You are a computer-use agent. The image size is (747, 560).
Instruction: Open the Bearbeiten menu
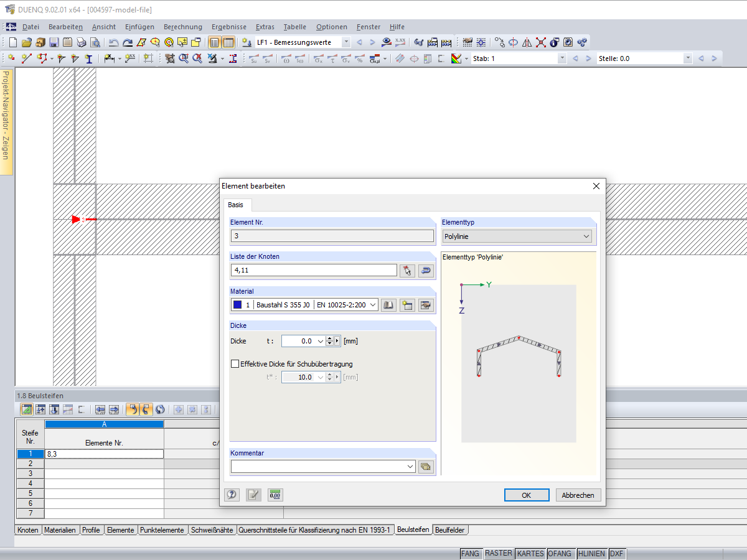pyautogui.click(x=65, y=27)
